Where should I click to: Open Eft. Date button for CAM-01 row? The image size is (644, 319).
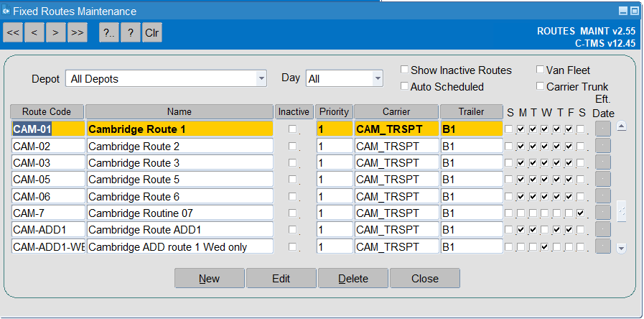(x=603, y=129)
